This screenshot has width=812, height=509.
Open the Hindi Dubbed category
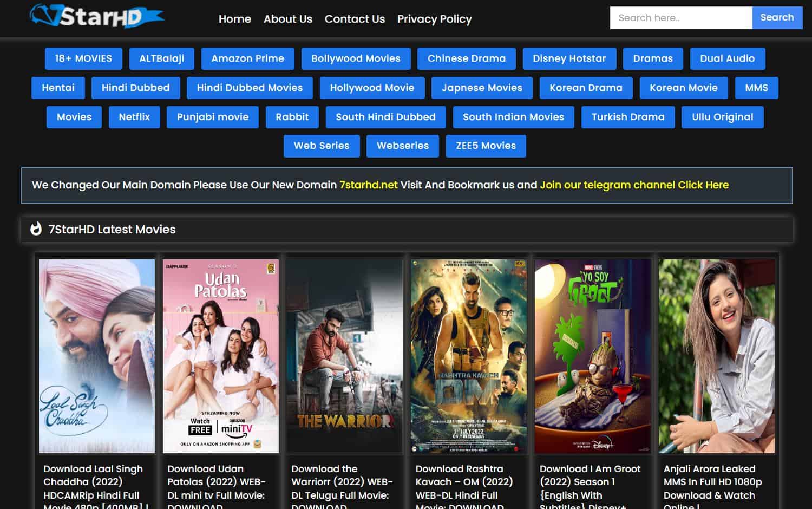click(135, 88)
